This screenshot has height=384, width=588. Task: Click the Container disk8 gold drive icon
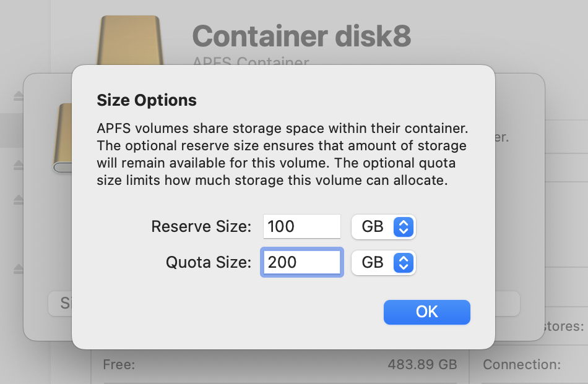point(130,37)
